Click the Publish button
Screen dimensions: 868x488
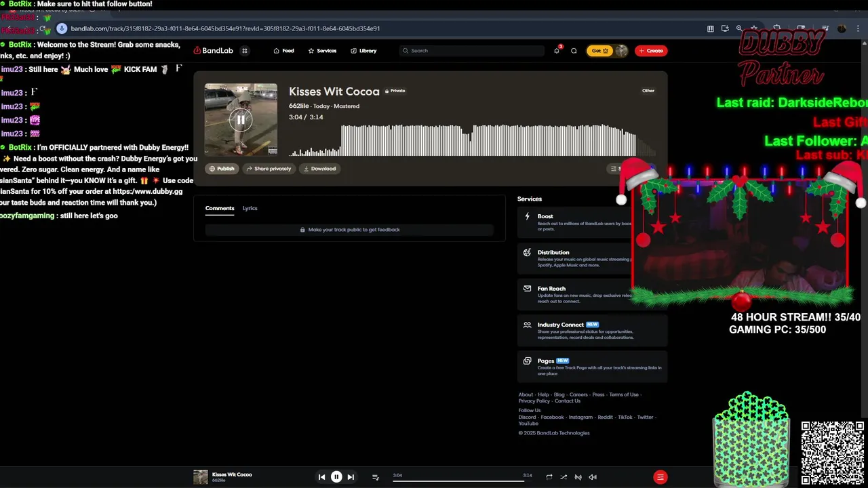[x=222, y=169]
